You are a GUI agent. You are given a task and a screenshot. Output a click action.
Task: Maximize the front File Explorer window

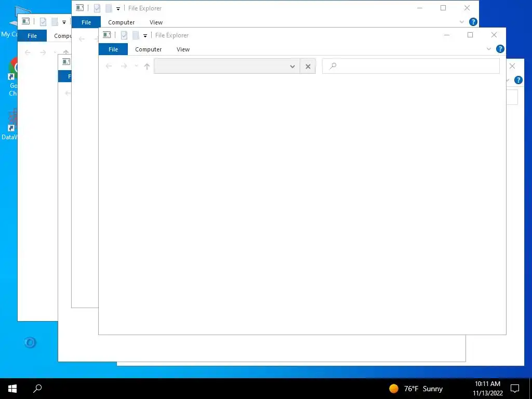[x=470, y=35]
